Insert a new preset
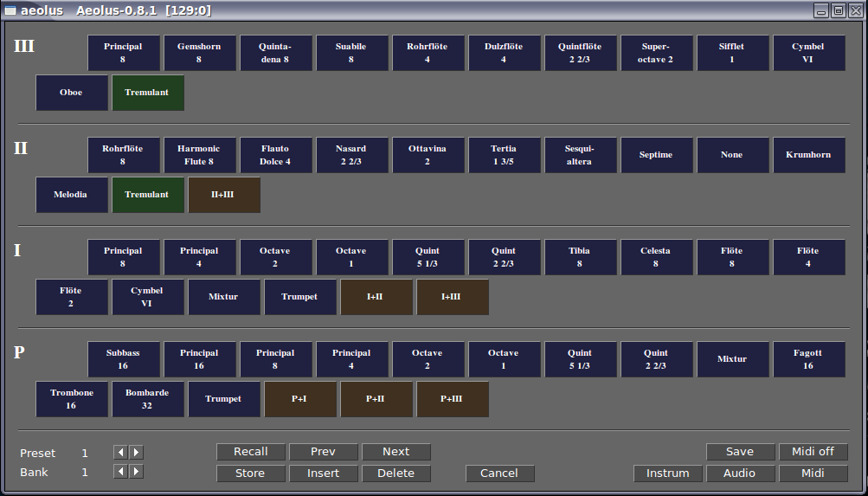Viewport: 868px width, 496px height. pos(324,473)
